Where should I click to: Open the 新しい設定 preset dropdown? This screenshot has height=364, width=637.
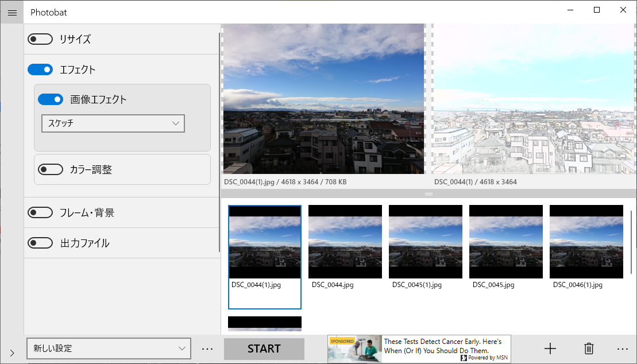pyautogui.click(x=109, y=348)
